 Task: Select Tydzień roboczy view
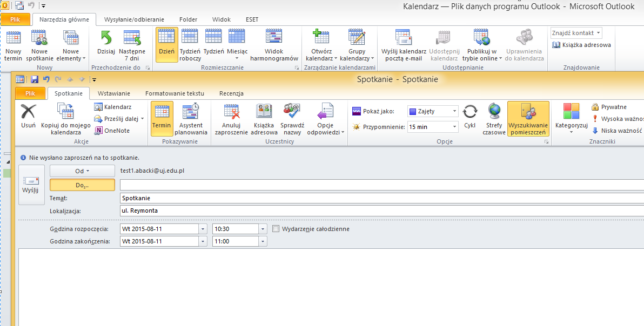click(190, 45)
